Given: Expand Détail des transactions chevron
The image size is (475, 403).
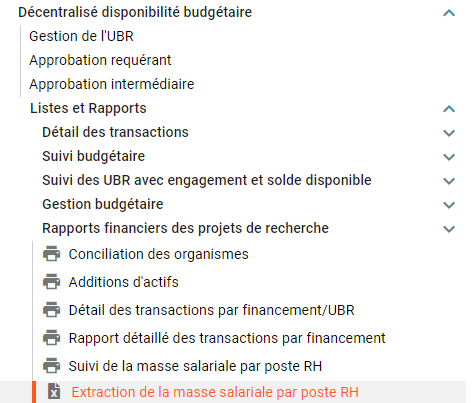Looking at the screenshot, I should coord(449,133).
